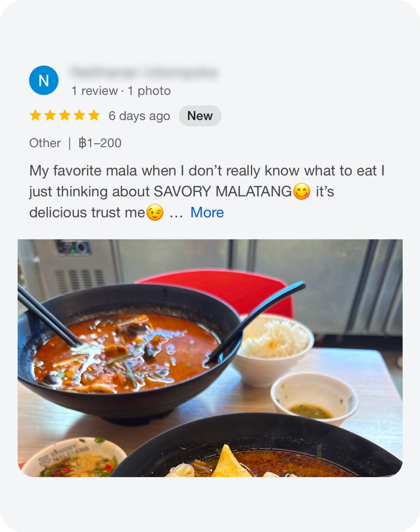Click the "1 review" count text
This screenshot has height=532, width=420.
(x=94, y=91)
